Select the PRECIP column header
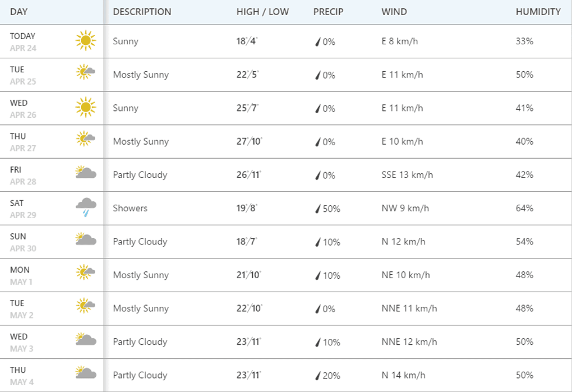The height and width of the screenshot is (392, 572). coord(329,12)
